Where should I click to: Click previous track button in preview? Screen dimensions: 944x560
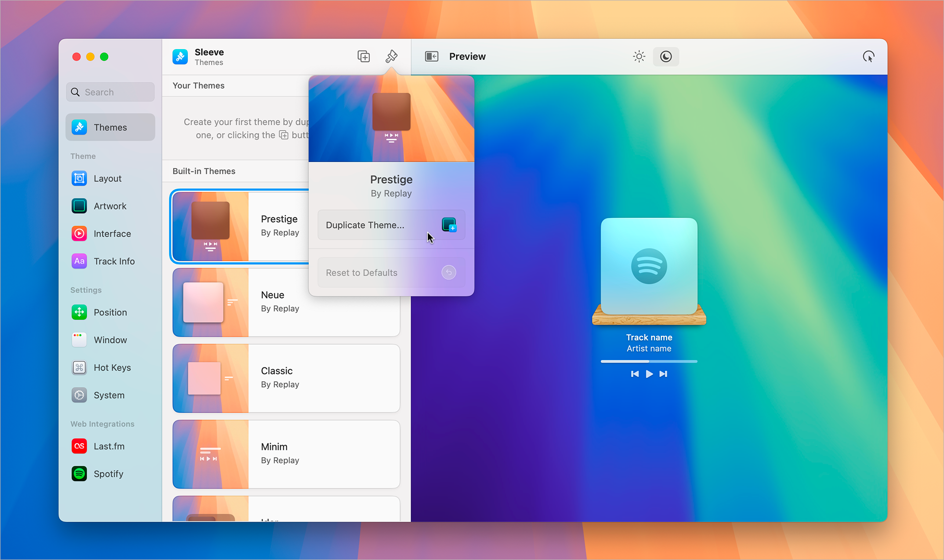[635, 374]
